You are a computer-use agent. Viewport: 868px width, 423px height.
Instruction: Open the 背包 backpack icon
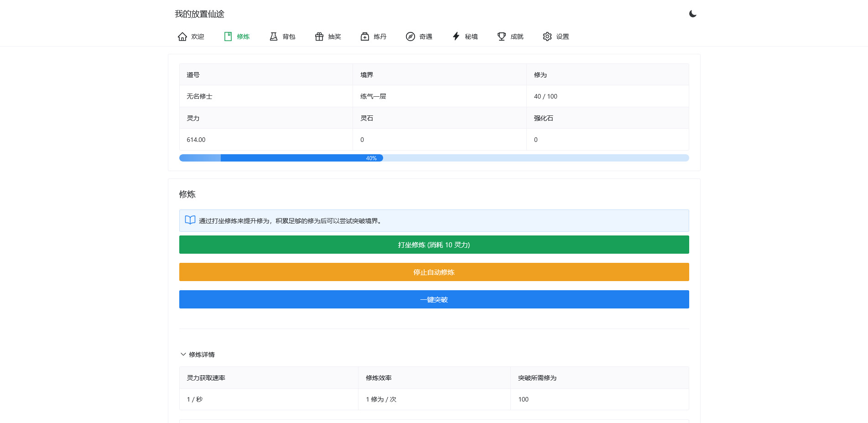273,36
